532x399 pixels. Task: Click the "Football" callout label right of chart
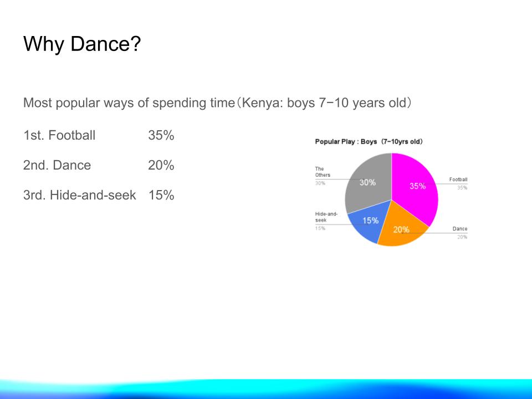(458, 180)
